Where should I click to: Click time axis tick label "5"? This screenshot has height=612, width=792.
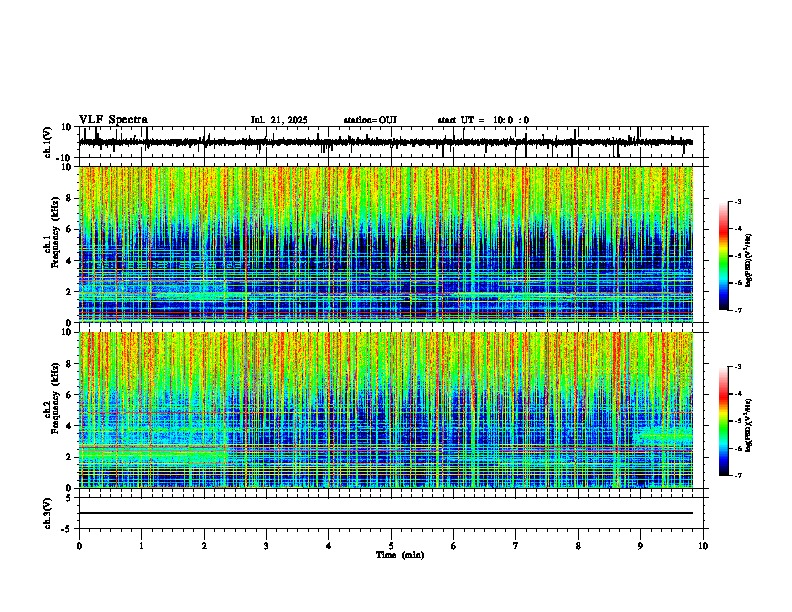tap(391, 546)
